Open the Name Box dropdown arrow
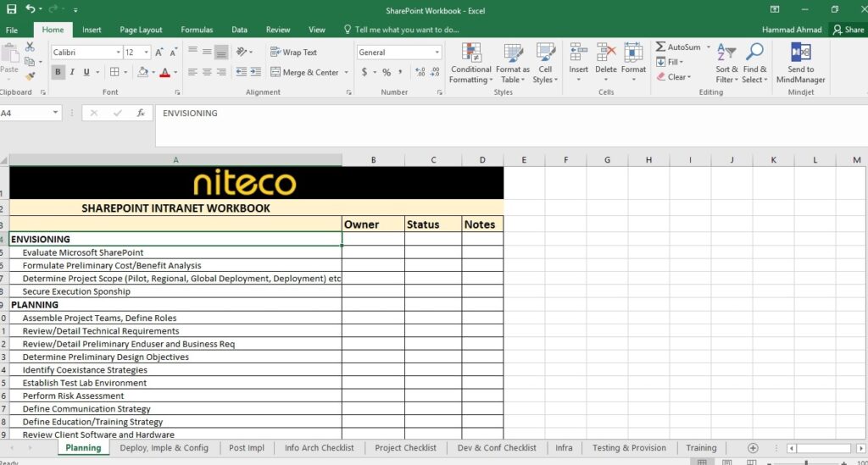Screen dimensions: 868x465 pos(55,113)
